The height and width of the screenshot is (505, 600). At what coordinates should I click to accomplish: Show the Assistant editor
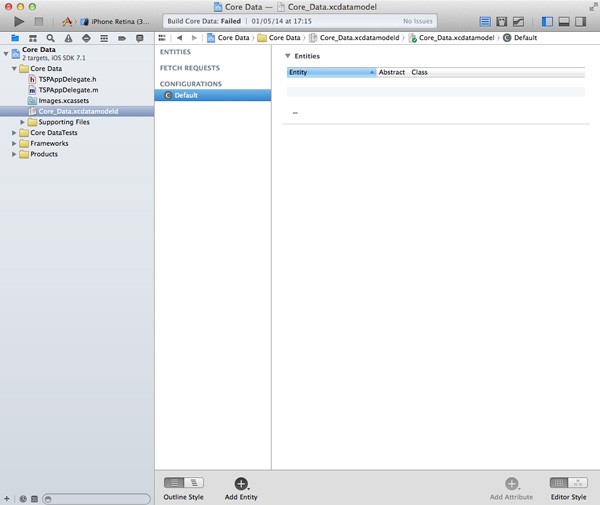click(x=502, y=21)
